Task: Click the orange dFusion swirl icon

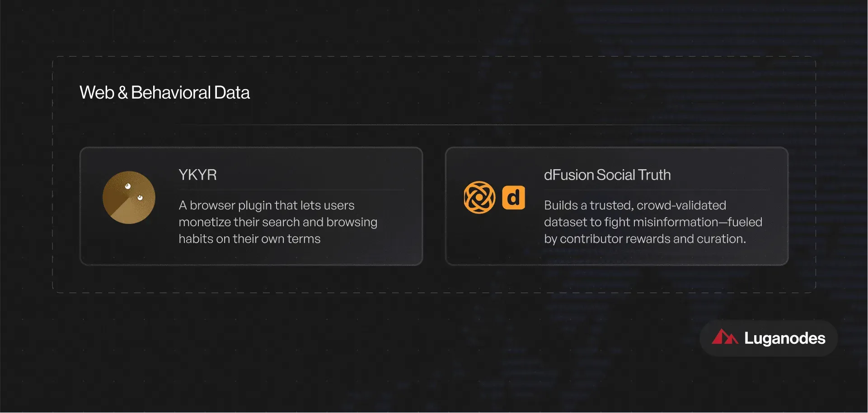Action: click(479, 197)
